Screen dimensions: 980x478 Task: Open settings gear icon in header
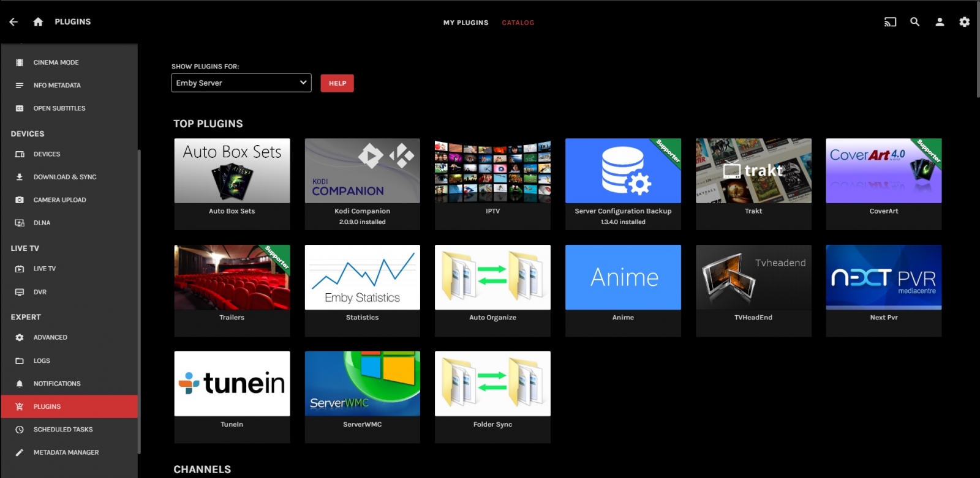coord(965,22)
